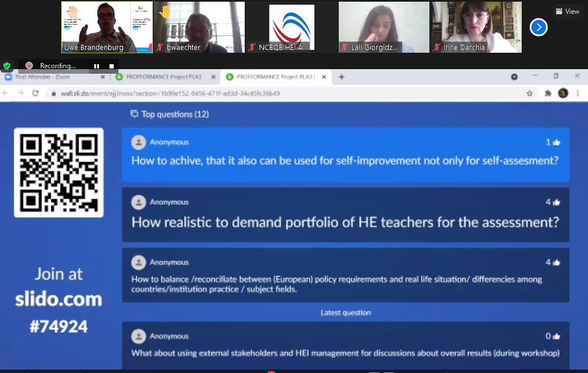Upvote the self-improvement question
This screenshot has height=373, width=588.
pos(556,142)
